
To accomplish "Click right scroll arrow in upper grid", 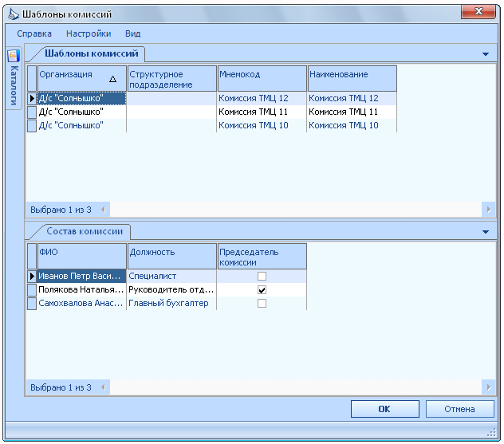I will point(489,210).
